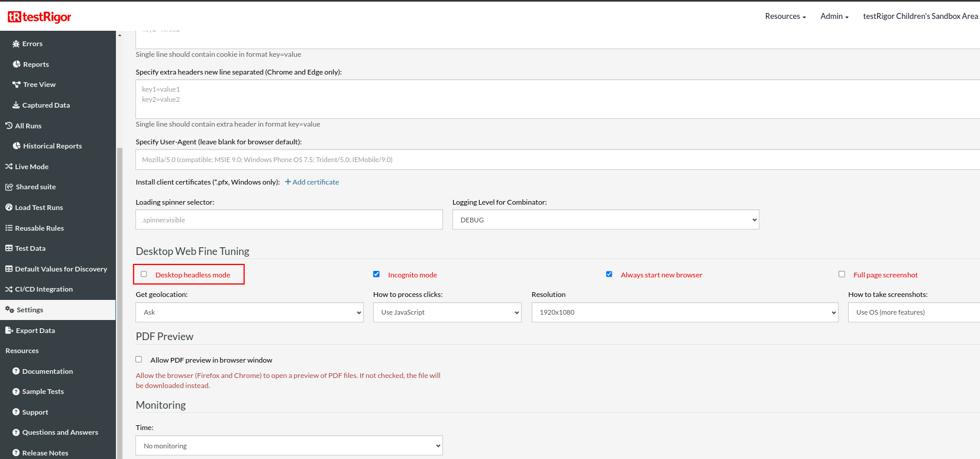
Task: Open the Admin menu
Action: 834,17
